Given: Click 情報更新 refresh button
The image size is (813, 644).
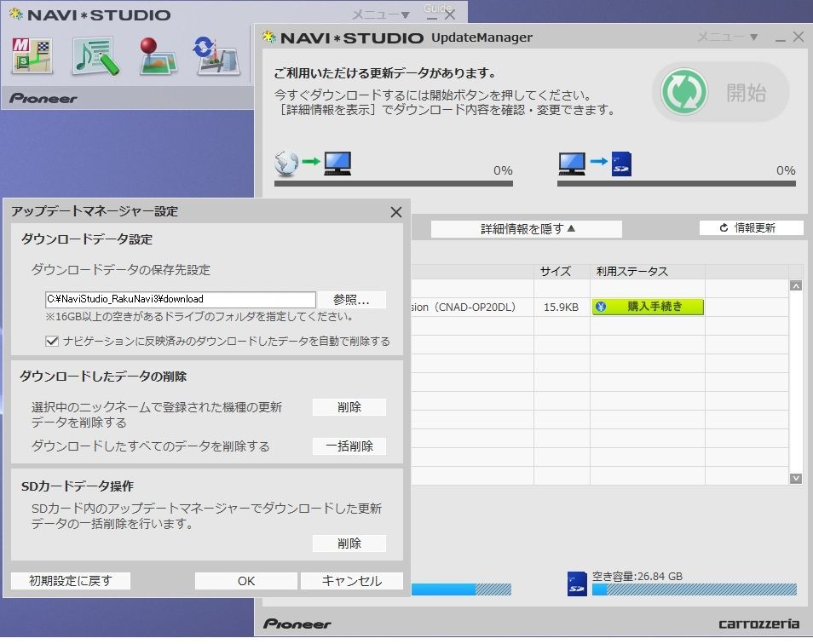Looking at the screenshot, I should click(x=752, y=228).
